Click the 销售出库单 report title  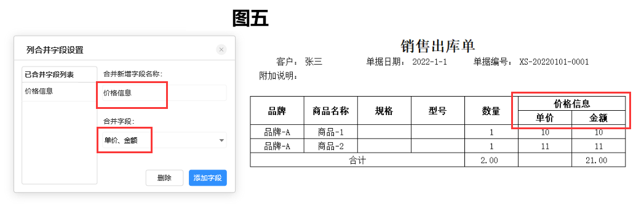coord(438,46)
